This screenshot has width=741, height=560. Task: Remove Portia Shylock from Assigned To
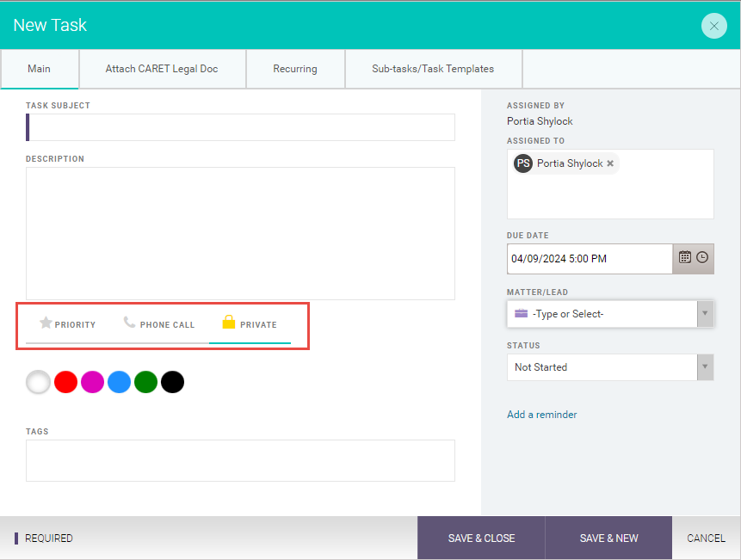pos(610,163)
